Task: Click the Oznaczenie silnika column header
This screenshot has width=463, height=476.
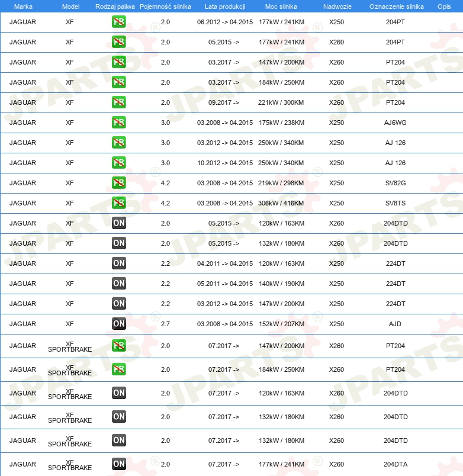Action: 396,6
